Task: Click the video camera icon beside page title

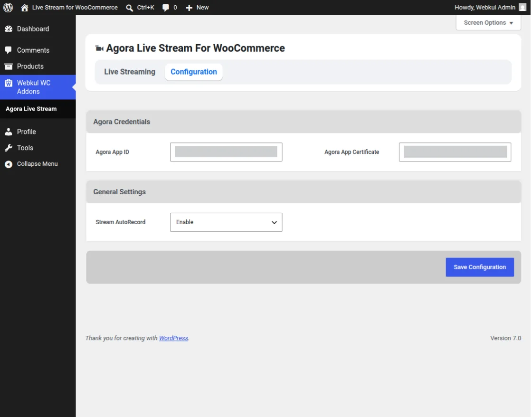Action: click(x=99, y=48)
